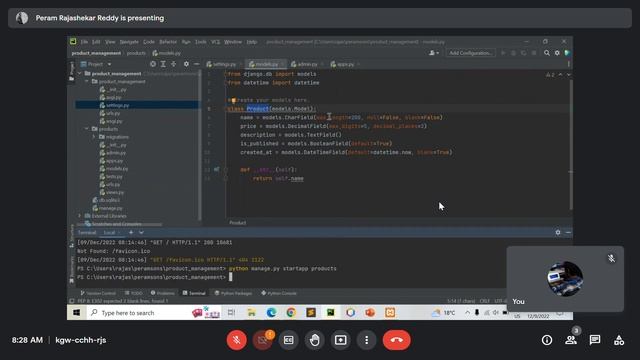Click the green Run arrow icon
This screenshot has width=640, height=360.
[x=503, y=53]
